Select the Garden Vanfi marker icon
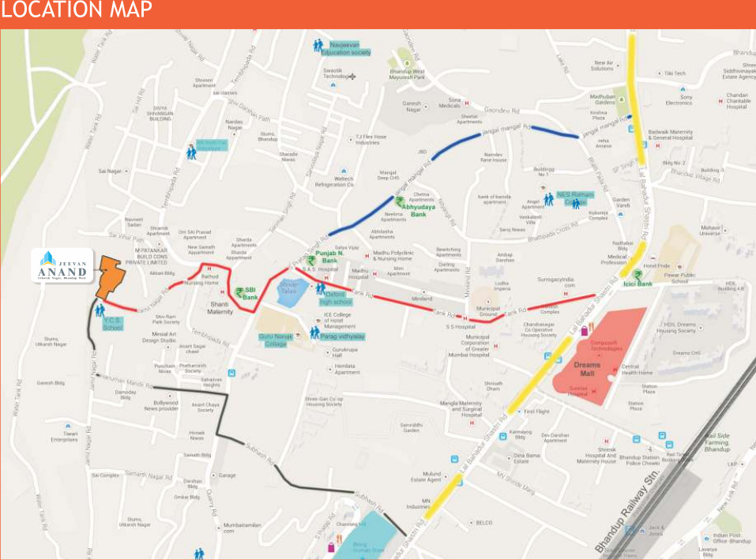Viewport: 756px width, 560px height. [x=620, y=214]
